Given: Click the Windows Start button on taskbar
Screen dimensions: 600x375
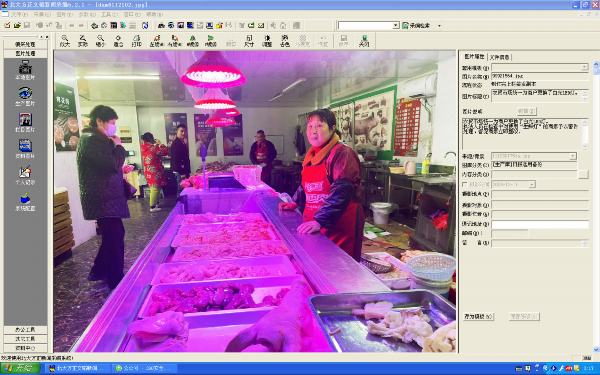Looking at the screenshot, I should point(20,368).
